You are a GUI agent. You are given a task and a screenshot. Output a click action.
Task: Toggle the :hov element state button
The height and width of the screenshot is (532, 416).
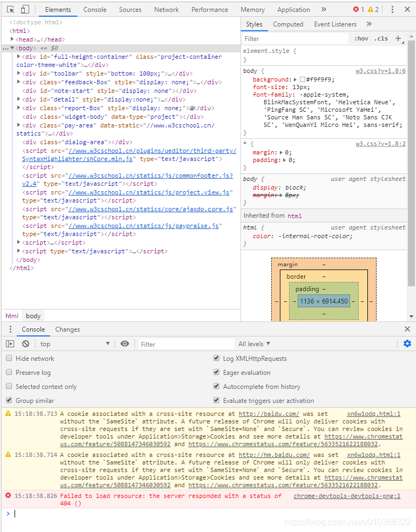361,38
